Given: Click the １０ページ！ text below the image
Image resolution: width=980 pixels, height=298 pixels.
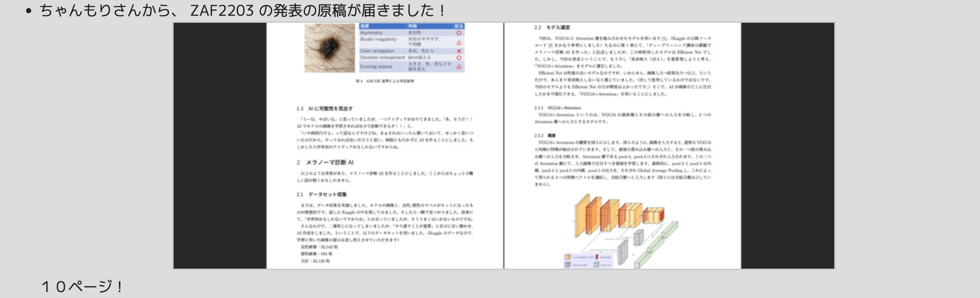Looking at the screenshot, I should pyautogui.click(x=82, y=286).
